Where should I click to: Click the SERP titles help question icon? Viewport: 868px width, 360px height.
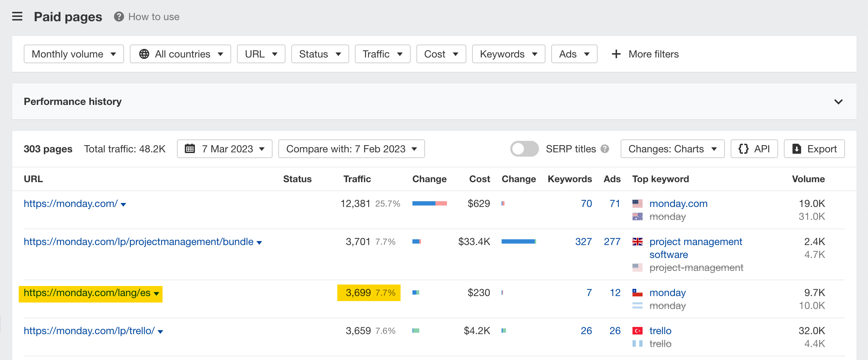coord(605,149)
